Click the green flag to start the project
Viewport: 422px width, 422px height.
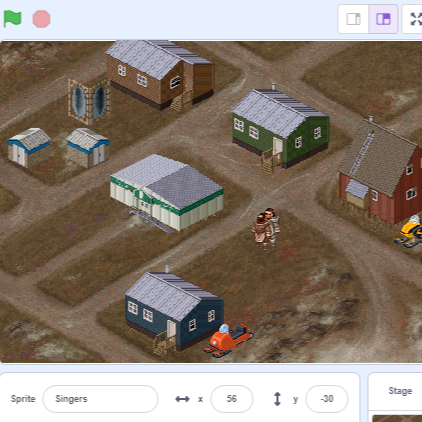click(13, 19)
